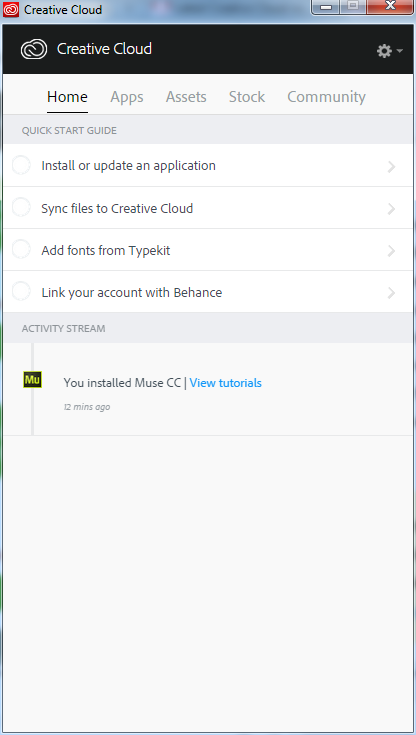The height and width of the screenshot is (735, 416).
Task: Select 'Sync files to Creative Cloud' text
Action: click(117, 208)
